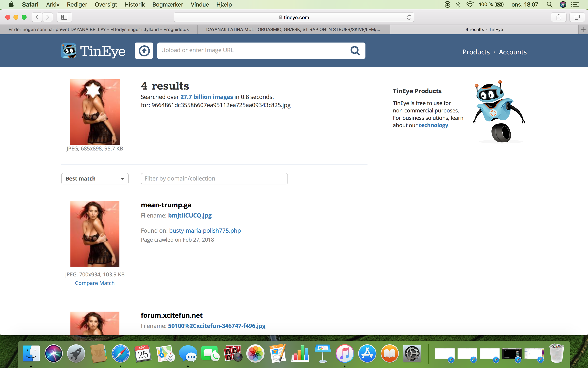Open the Historik menu
This screenshot has width=588, height=368.
pos(135,4)
